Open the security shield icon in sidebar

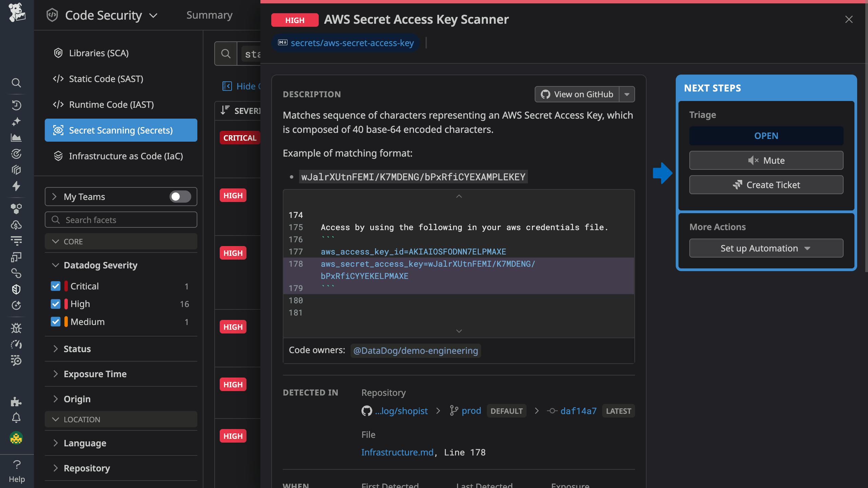pos(17,289)
